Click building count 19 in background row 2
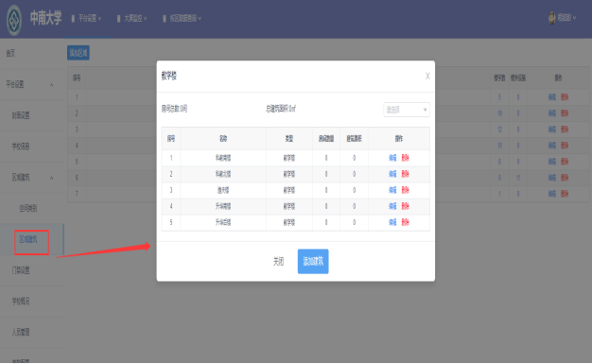Image resolution: width=592 pixels, height=364 pixels. (499, 113)
